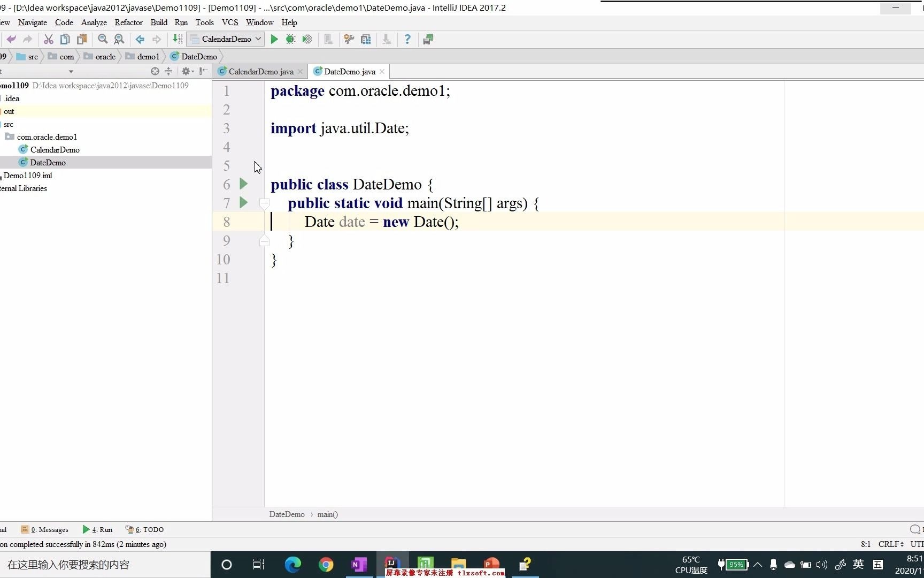Viewport: 924px width, 578px height.
Task: Click the Cut scissors icon
Action: 48,39
